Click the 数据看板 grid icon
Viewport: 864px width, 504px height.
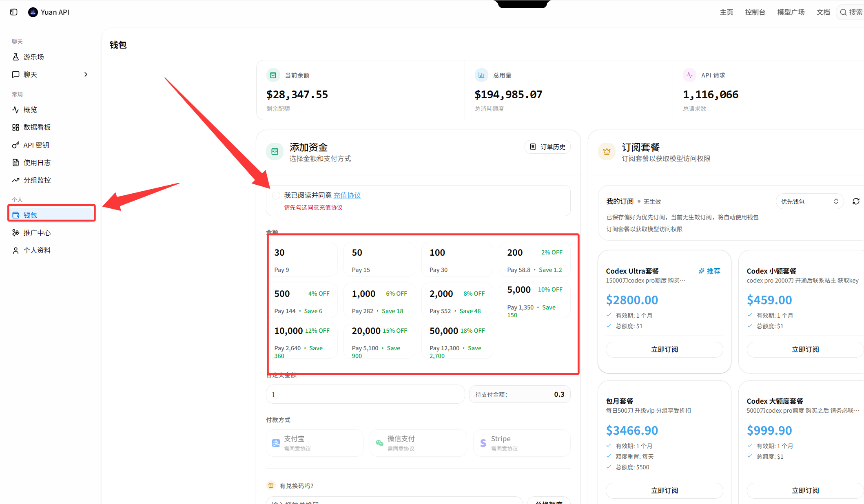(x=16, y=127)
